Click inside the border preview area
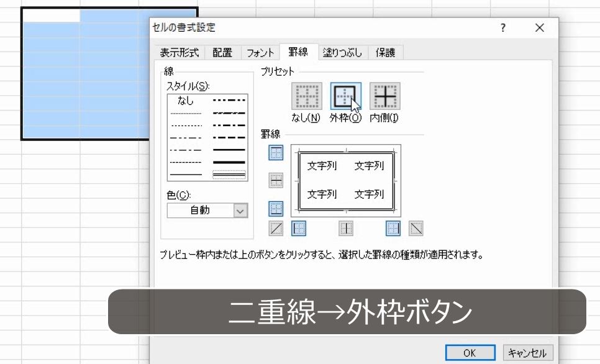The height and width of the screenshot is (364, 600). [345, 180]
